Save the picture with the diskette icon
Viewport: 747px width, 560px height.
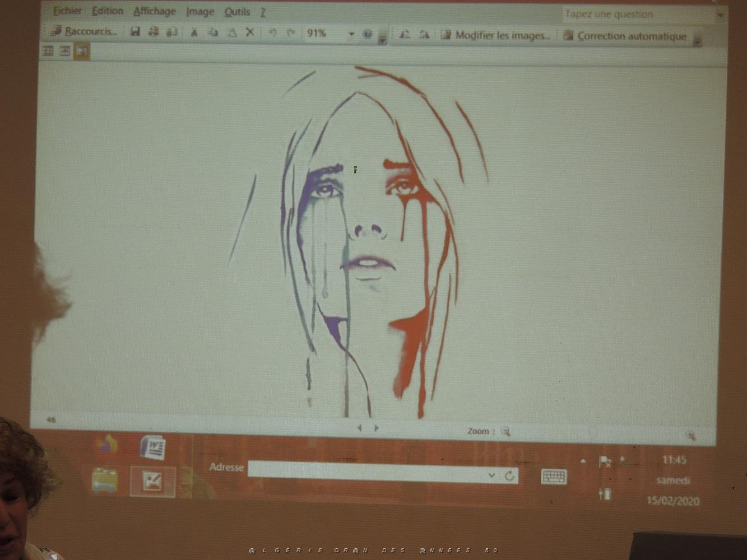135,32
